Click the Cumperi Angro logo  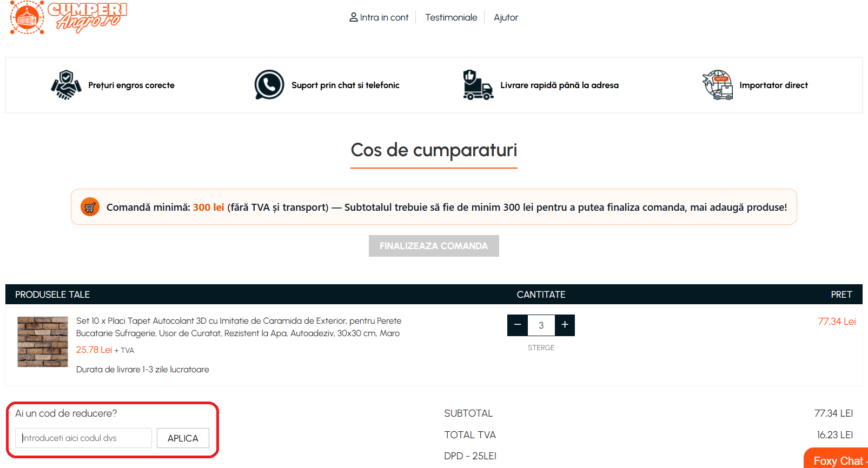click(68, 17)
